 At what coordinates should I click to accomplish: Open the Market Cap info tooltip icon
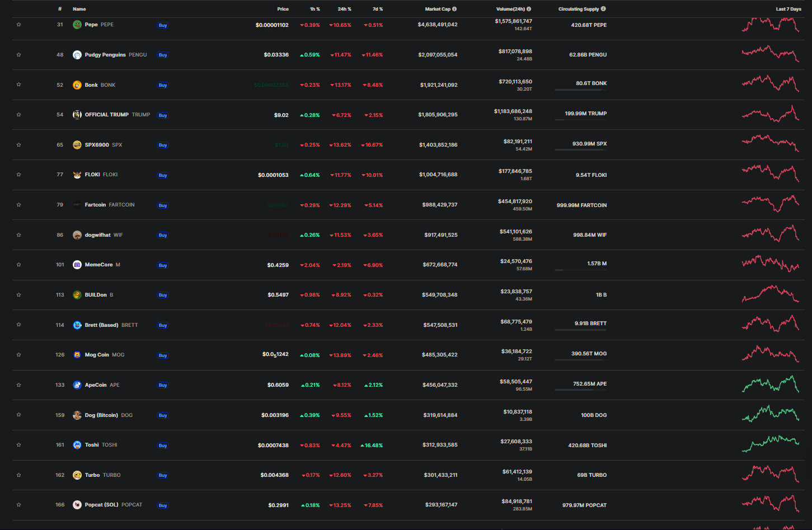[x=454, y=9]
